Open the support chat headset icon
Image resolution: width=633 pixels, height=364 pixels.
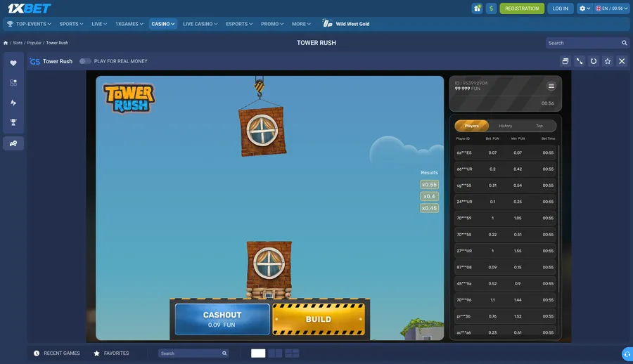point(627,354)
